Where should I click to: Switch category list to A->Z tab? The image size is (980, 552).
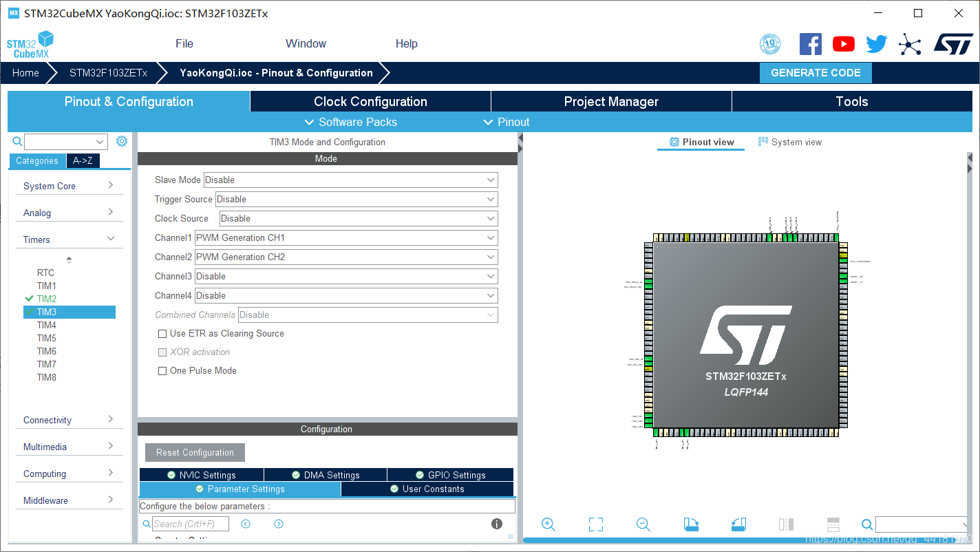(x=83, y=160)
